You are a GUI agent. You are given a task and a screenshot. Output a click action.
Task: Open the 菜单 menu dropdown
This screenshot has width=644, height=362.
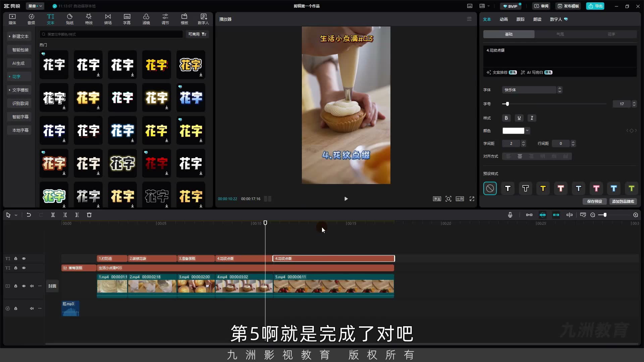35,6
